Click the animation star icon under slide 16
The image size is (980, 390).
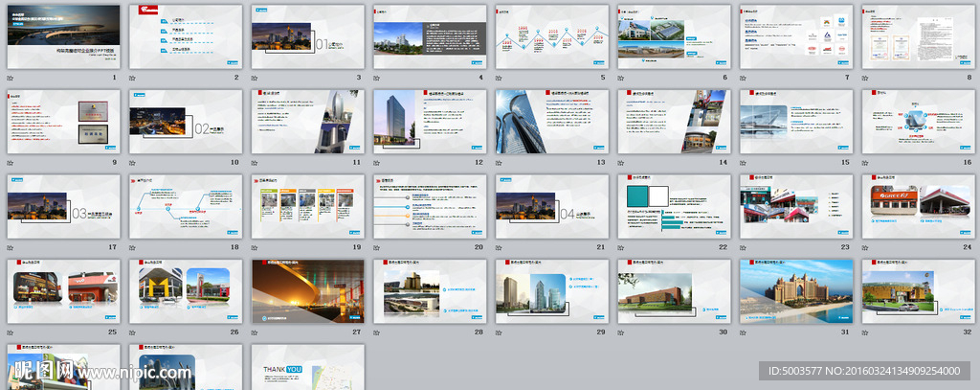(x=865, y=162)
